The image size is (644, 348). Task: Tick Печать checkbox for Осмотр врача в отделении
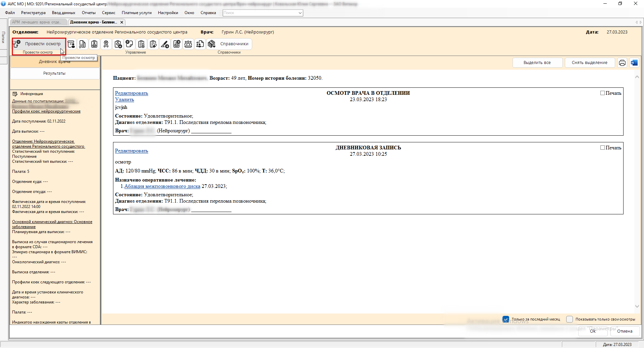click(602, 93)
